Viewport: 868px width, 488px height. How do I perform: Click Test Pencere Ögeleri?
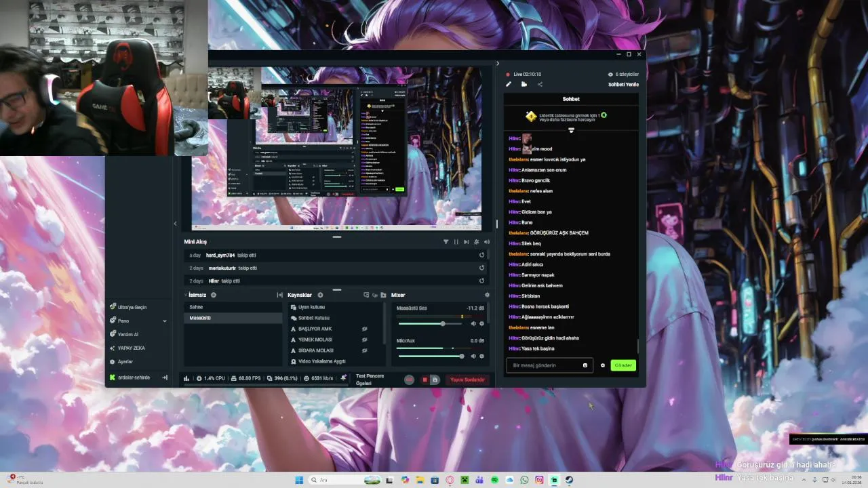370,380
